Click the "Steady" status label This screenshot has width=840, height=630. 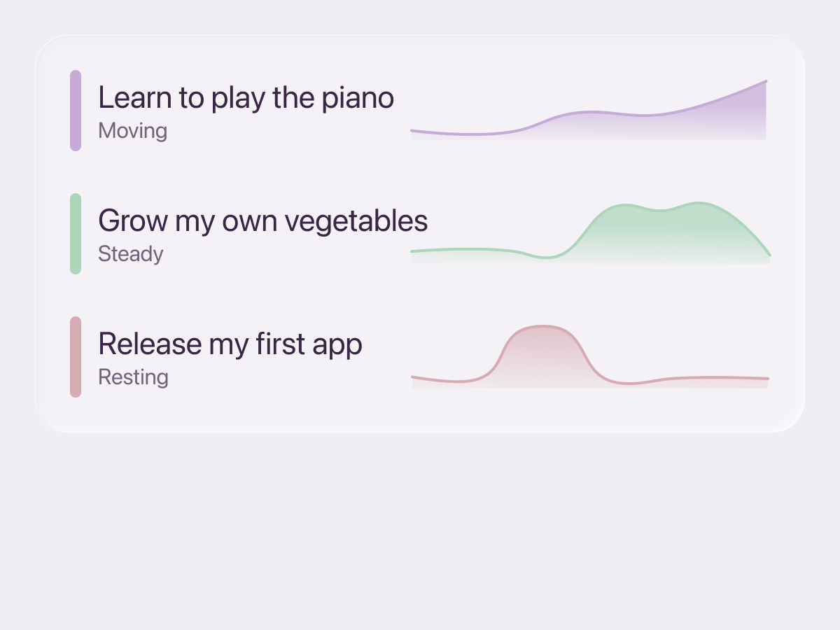click(131, 254)
